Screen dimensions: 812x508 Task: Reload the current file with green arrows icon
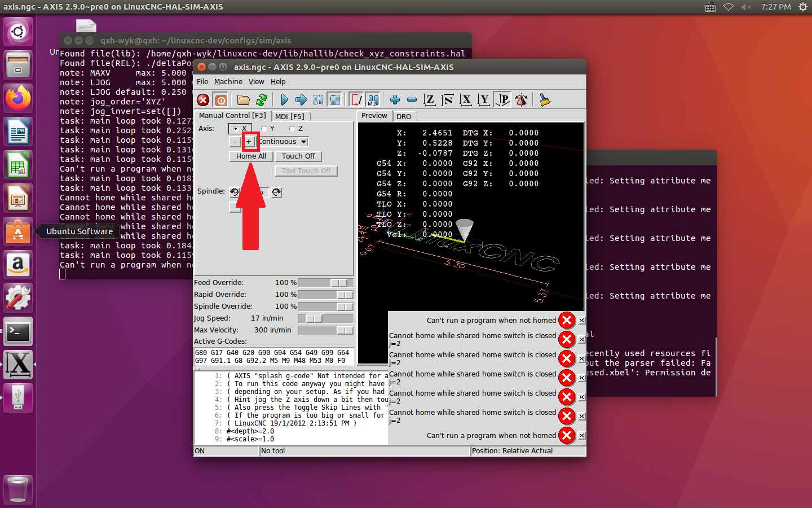(x=262, y=100)
